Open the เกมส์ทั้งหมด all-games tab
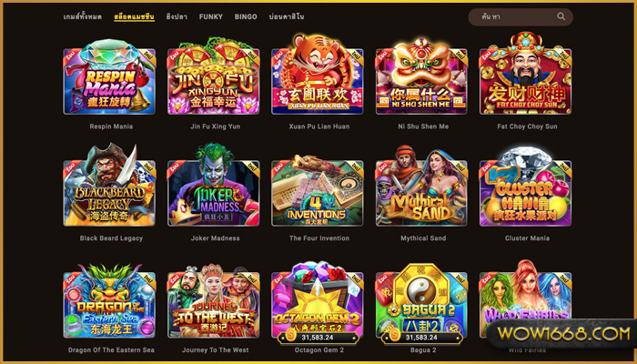637x364 pixels. (x=83, y=16)
